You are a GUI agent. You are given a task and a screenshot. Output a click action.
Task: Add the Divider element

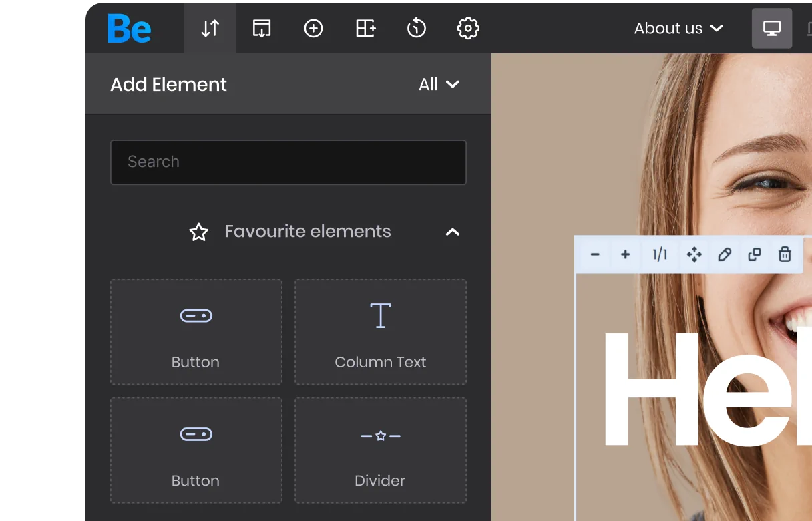(381, 450)
